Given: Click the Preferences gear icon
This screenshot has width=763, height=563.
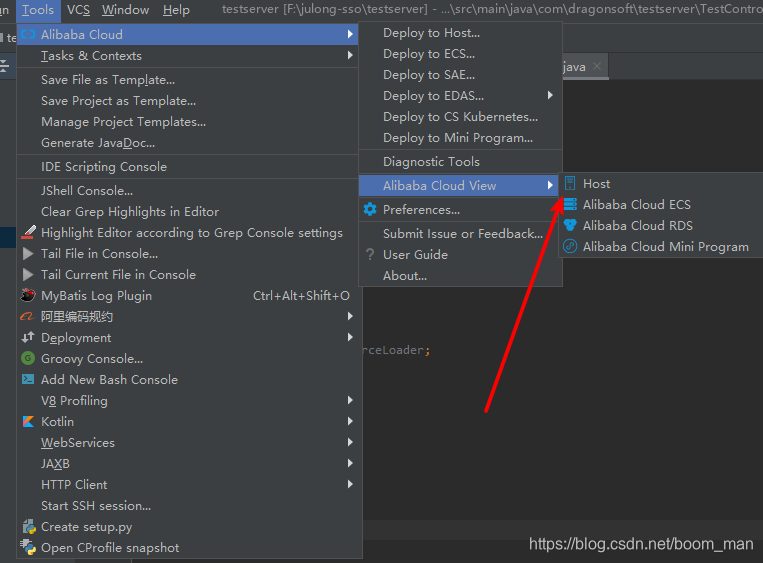Looking at the screenshot, I should (370, 209).
